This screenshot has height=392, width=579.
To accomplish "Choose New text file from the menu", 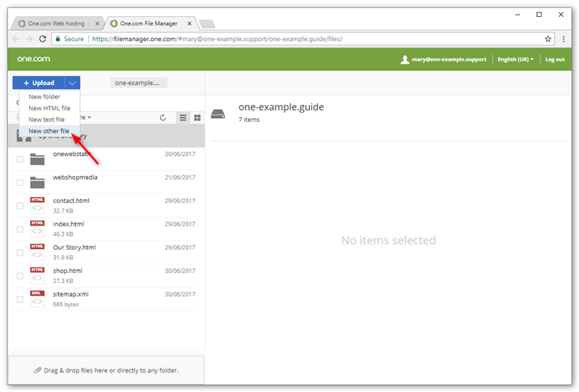I will 49,120.
